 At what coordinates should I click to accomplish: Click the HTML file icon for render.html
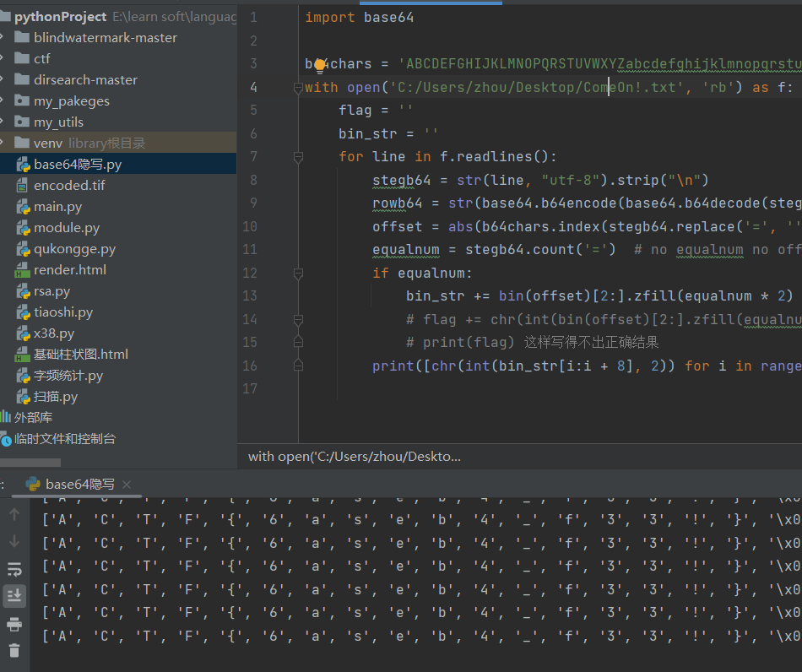click(22, 270)
